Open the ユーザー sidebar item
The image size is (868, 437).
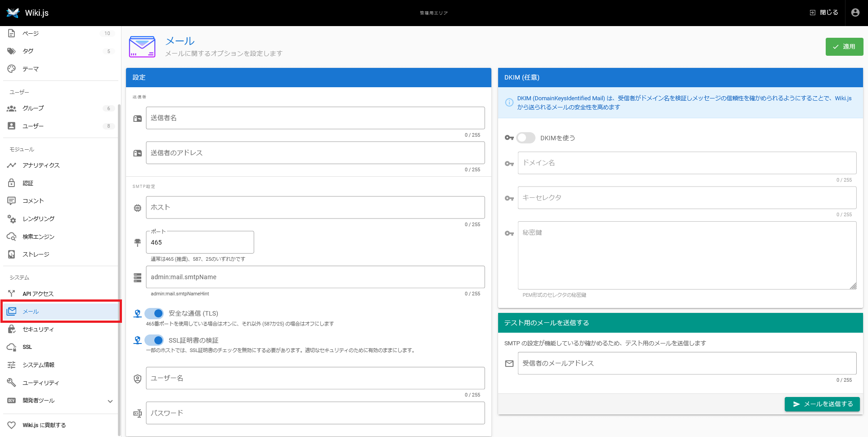(x=60, y=126)
